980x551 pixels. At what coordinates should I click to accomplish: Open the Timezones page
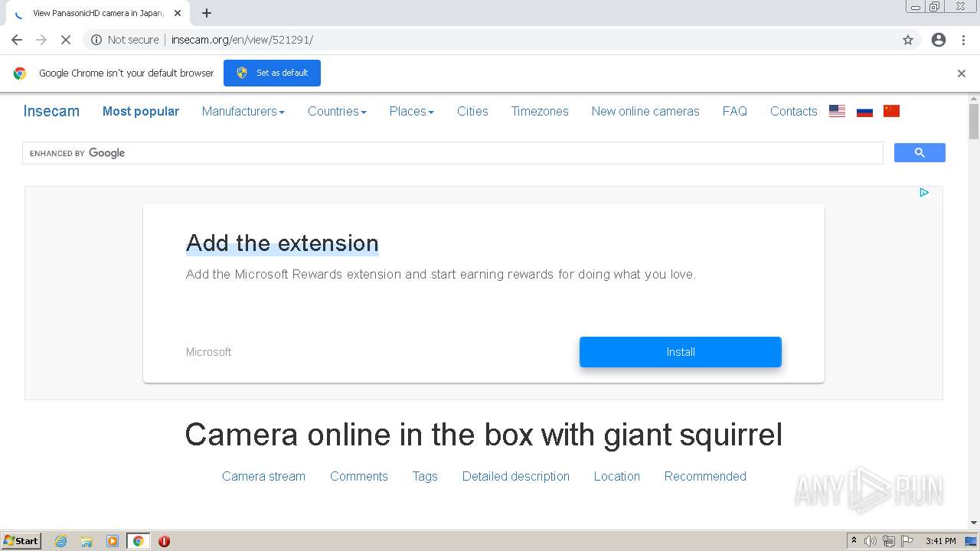coord(540,111)
